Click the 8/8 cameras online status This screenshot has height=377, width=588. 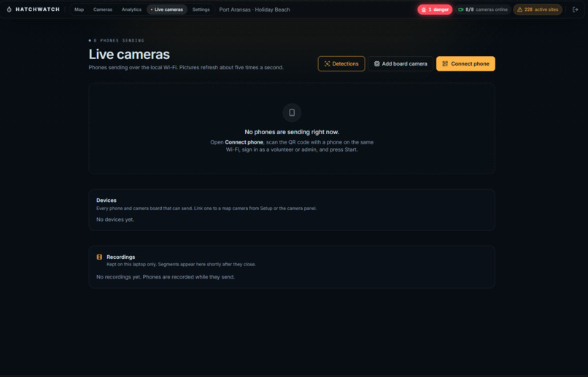(483, 9)
